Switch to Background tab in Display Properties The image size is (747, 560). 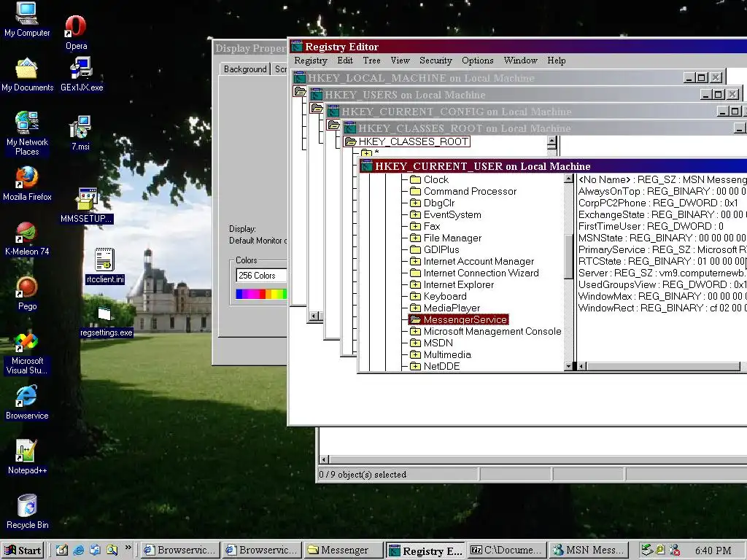click(245, 69)
